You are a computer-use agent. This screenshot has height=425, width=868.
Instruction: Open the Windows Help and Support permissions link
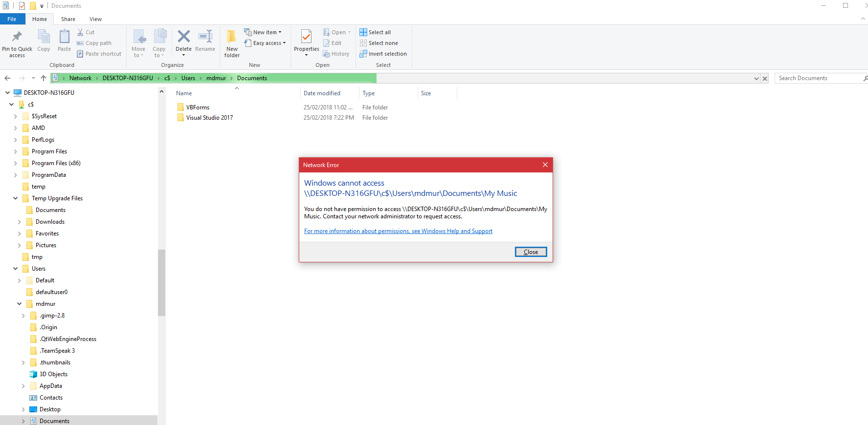(398, 231)
